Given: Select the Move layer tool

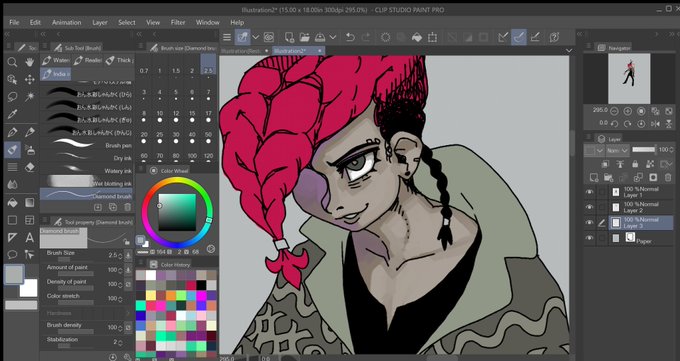Looking at the screenshot, I should click(29, 79).
